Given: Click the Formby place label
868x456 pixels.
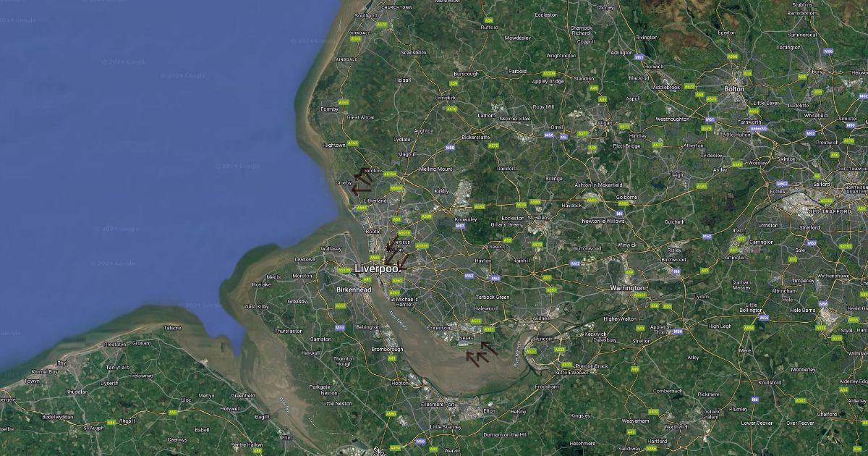Looking at the screenshot, I should 329,109.
